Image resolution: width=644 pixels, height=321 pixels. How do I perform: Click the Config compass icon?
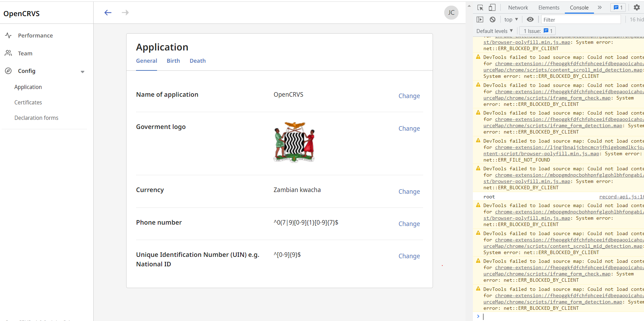tap(8, 71)
